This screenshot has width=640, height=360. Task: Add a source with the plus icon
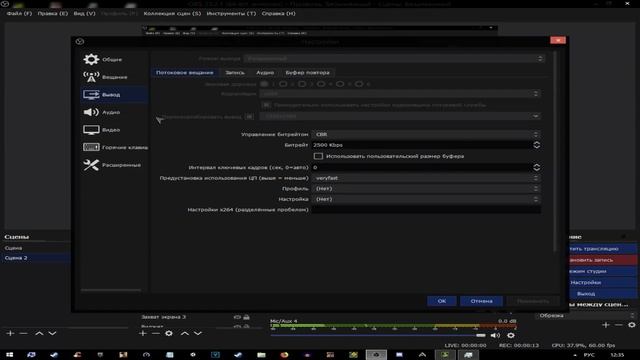pyautogui.click(x=142, y=333)
